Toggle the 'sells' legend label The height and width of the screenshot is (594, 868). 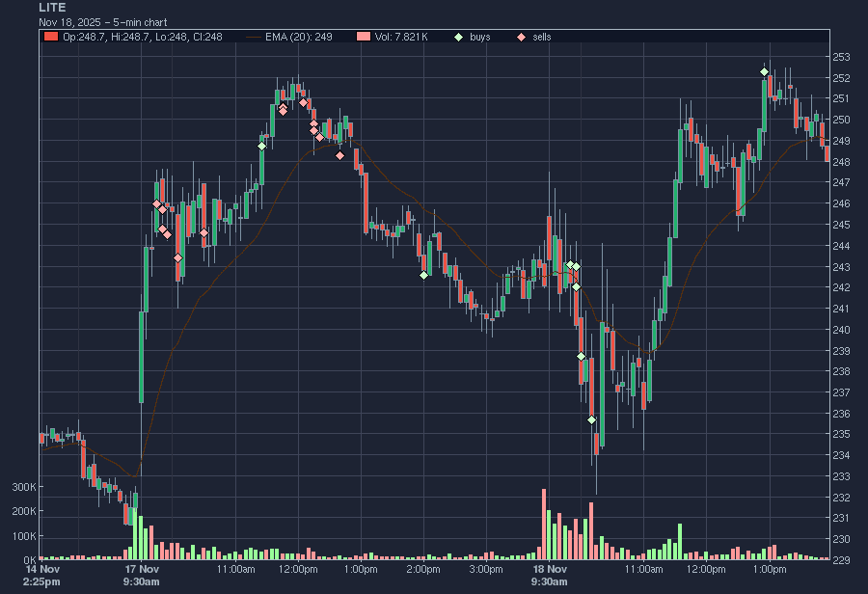tap(542, 37)
